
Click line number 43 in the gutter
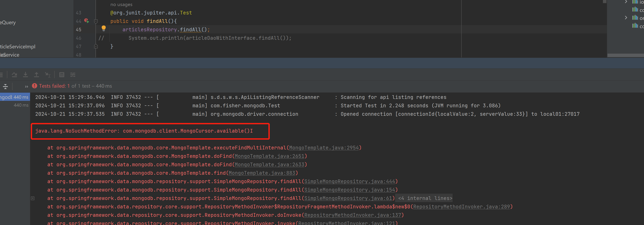[x=78, y=13]
